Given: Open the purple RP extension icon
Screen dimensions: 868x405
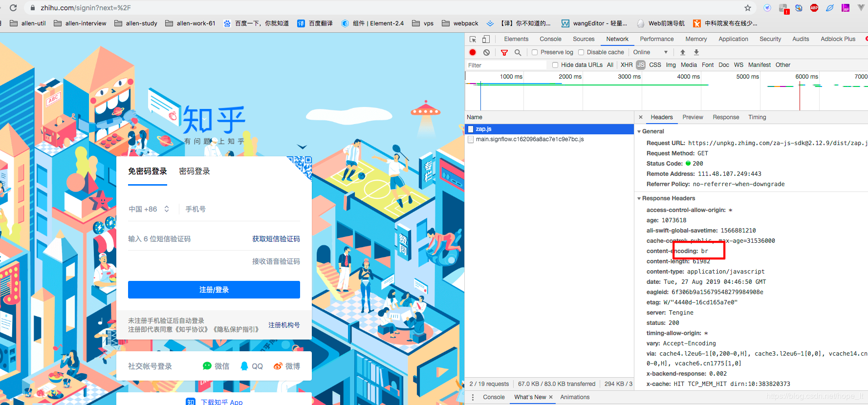Looking at the screenshot, I should point(846,8).
